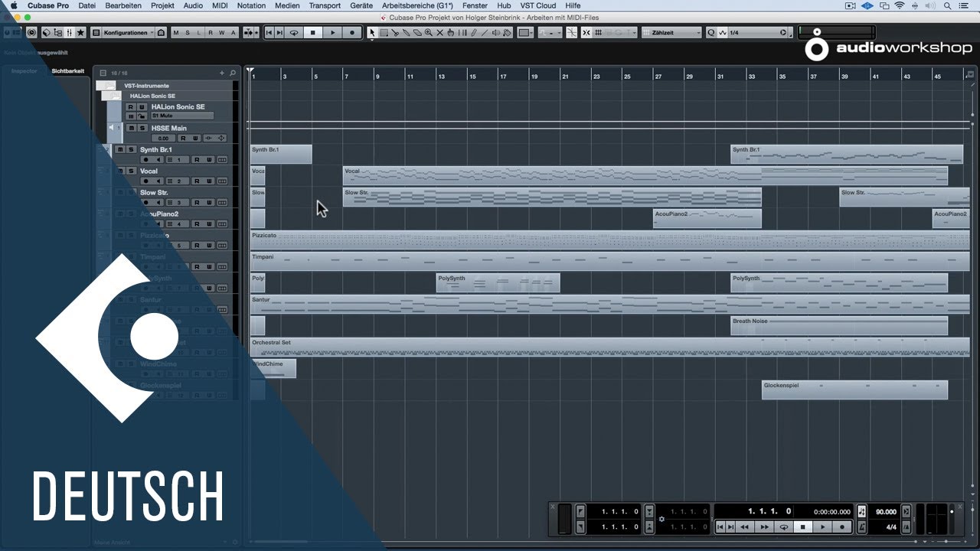Open the Projekt menu

click(x=162, y=5)
